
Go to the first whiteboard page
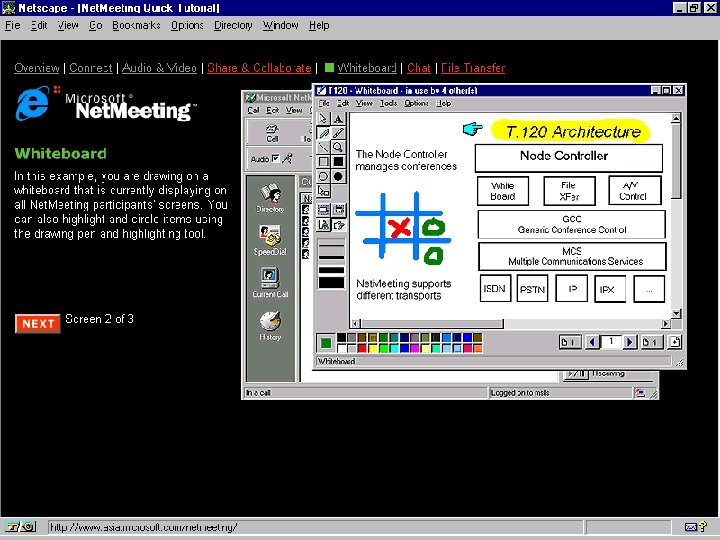[569, 342]
